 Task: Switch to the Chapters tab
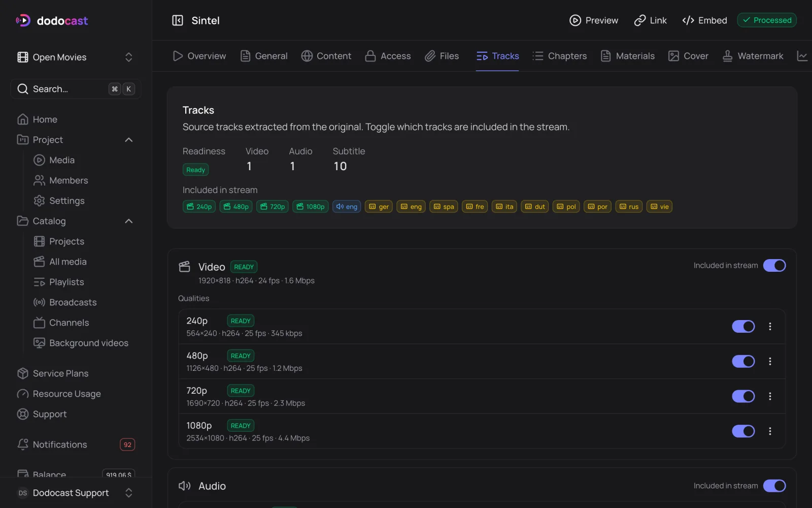560,56
